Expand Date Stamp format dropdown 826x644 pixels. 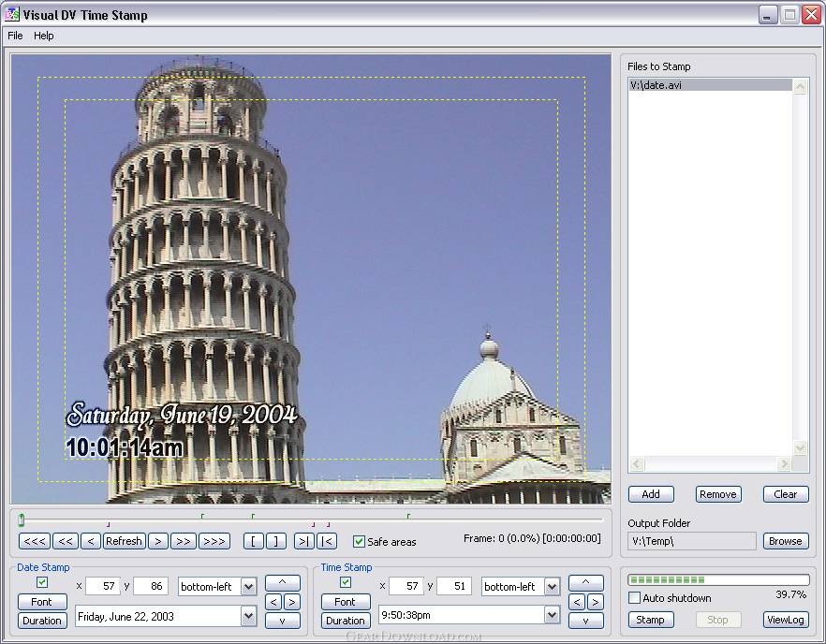coord(249,616)
